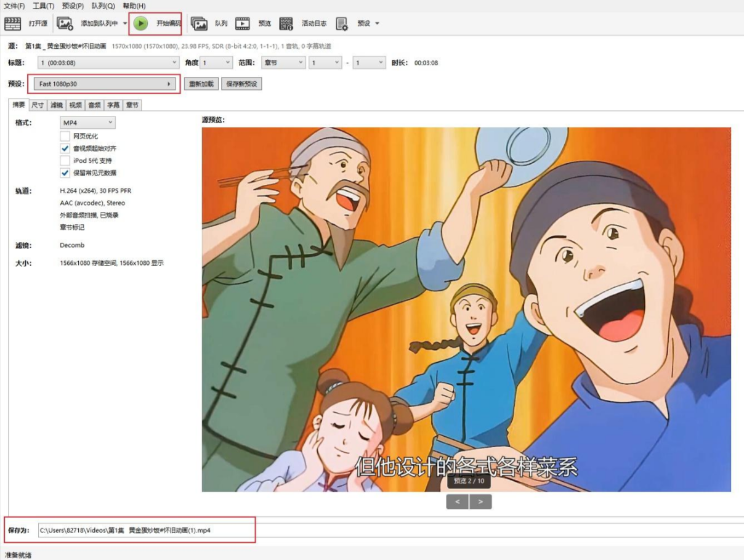Click the 预览 2 / 10 preview counter
This screenshot has width=744, height=560.
[469, 481]
